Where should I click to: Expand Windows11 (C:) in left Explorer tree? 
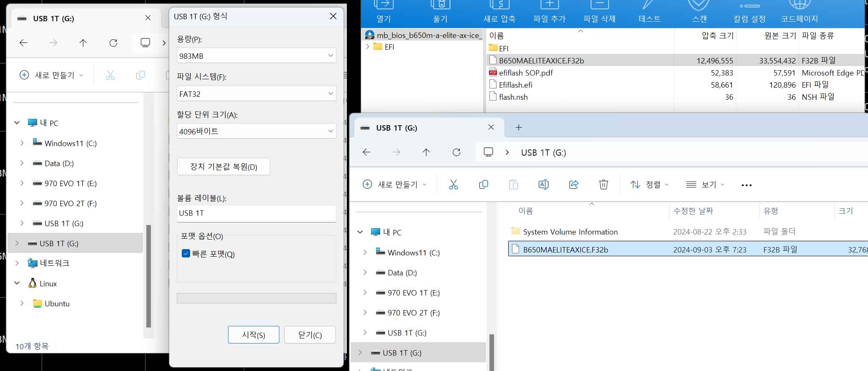click(x=22, y=143)
